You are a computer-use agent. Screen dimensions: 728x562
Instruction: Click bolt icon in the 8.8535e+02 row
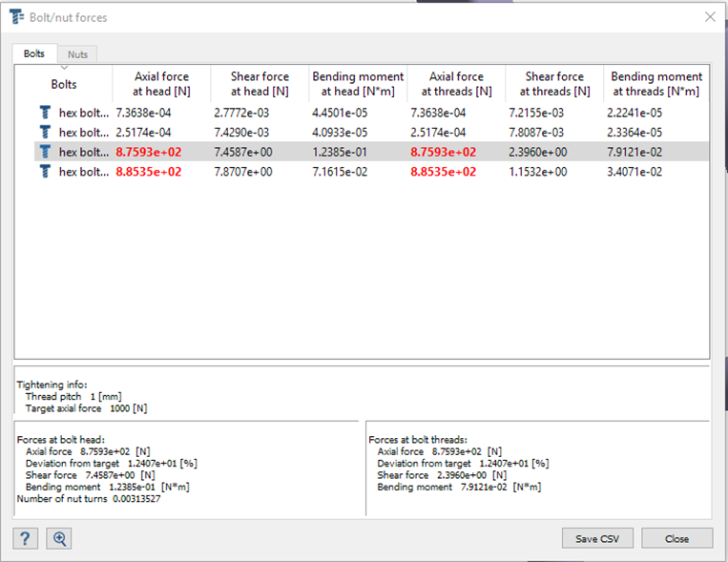(45, 172)
